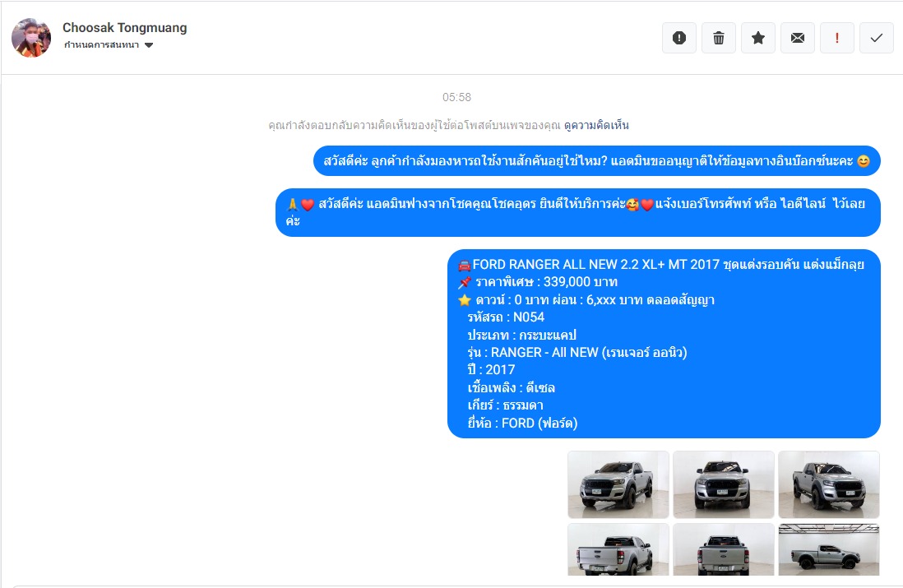View the rear-left Ranger truck photo

[618, 549]
